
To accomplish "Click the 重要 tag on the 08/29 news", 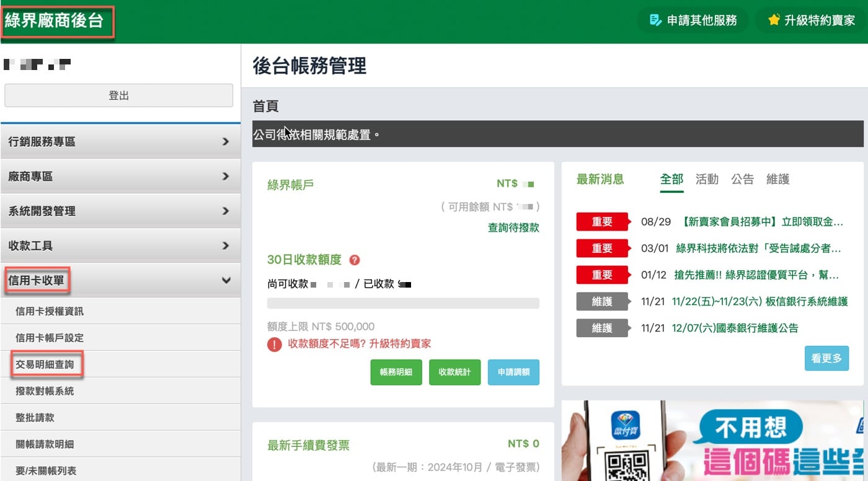I will (602, 221).
